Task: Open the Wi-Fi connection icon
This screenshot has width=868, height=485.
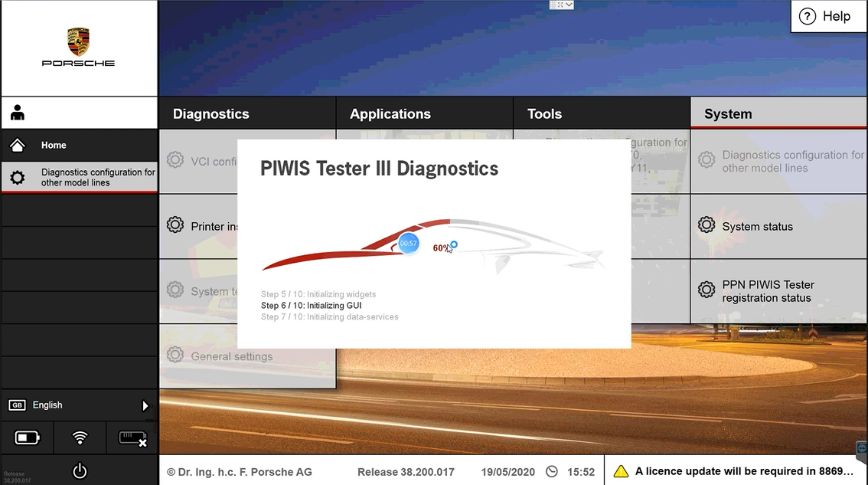Action: [x=80, y=438]
